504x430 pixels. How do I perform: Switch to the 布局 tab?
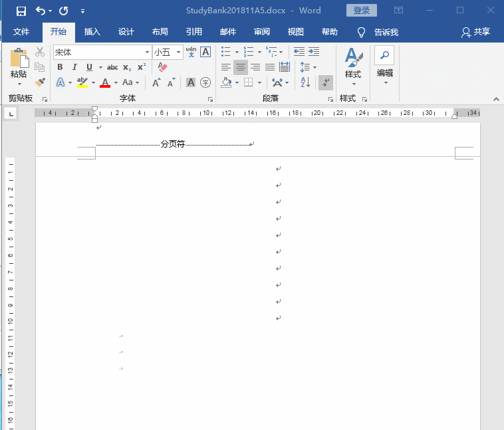160,31
